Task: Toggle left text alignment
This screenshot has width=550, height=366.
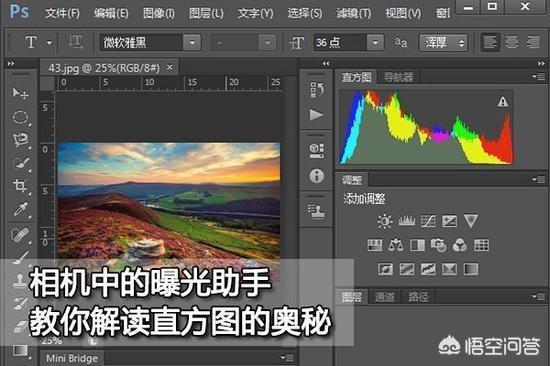Action: click(490, 43)
